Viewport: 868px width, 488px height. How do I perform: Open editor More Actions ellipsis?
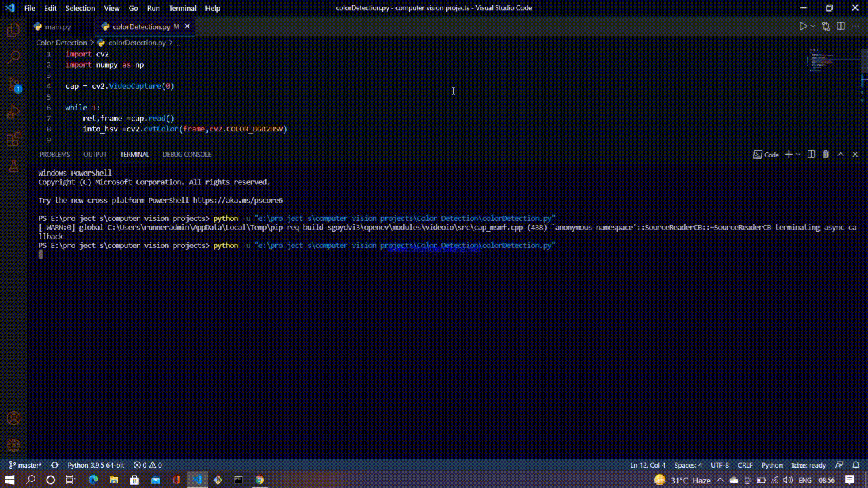855,26
